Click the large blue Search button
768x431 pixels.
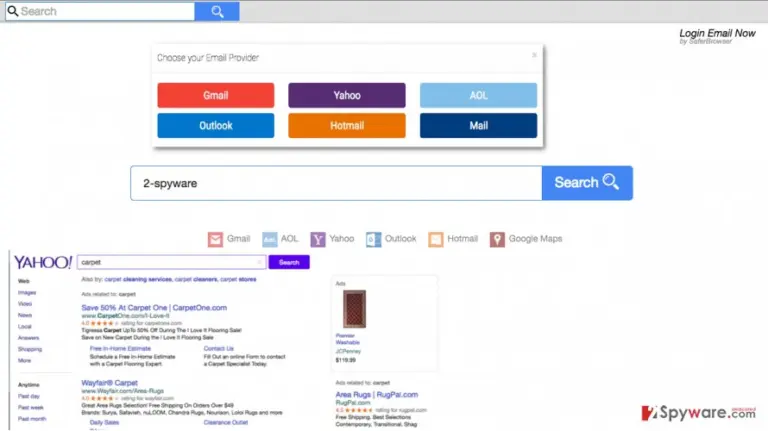pyautogui.click(x=587, y=183)
